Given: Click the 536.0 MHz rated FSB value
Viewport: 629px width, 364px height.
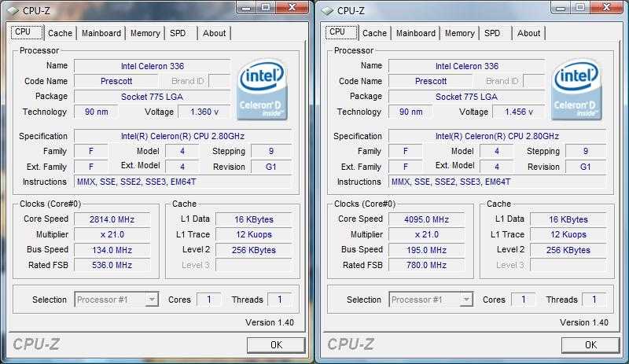Looking at the screenshot, I should tap(112, 265).
